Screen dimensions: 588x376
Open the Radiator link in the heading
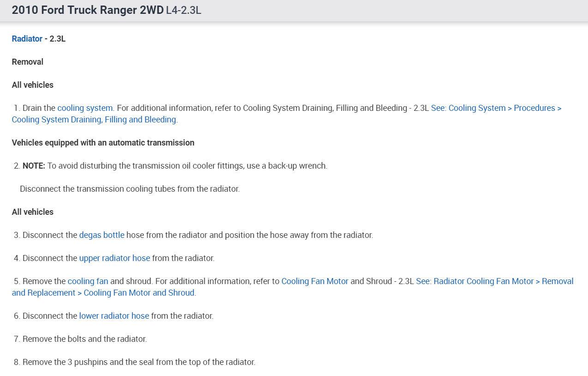tap(27, 39)
